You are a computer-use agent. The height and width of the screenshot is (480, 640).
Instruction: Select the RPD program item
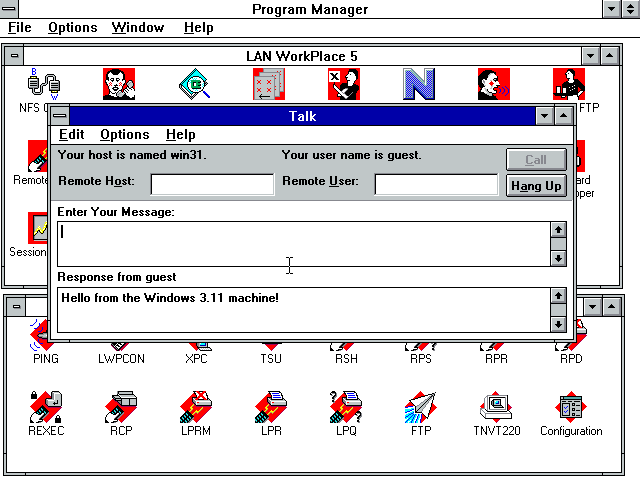[x=571, y=358]
